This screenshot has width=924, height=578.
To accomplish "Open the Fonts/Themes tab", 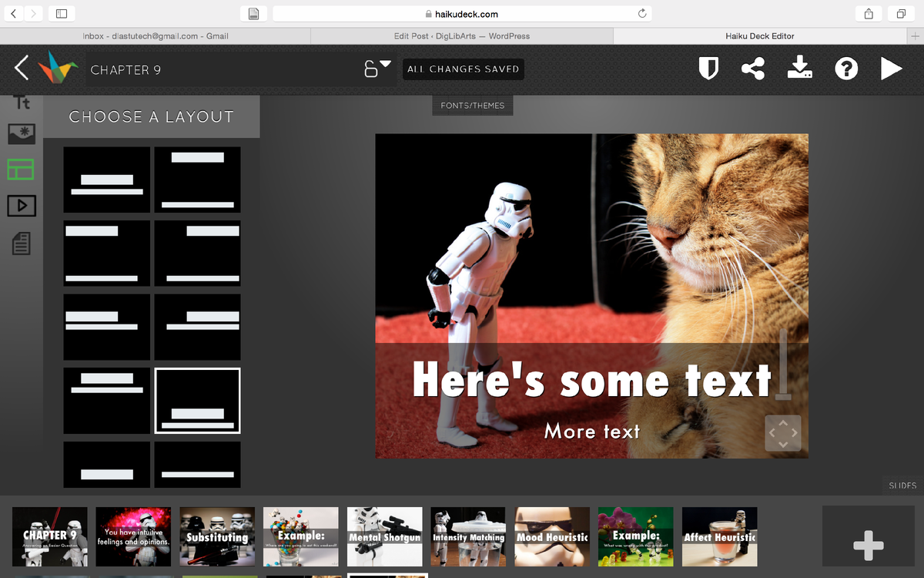I will coord(473,106).
